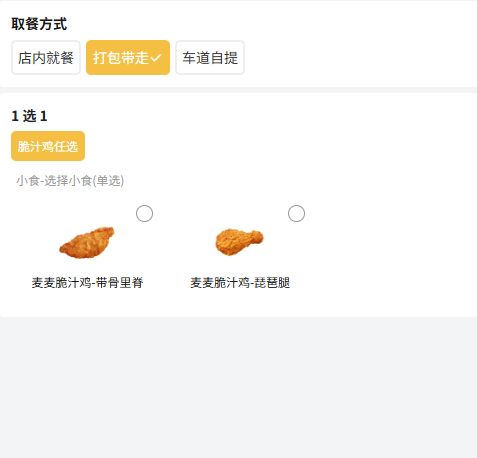Pick the 车道自提 drive-through pickup option

pos(210,58)
